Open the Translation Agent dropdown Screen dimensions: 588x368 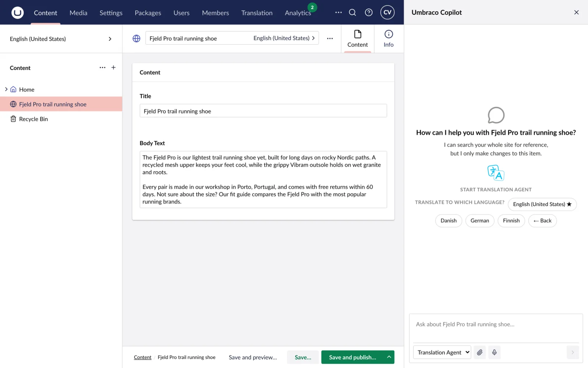click(442, 352)
